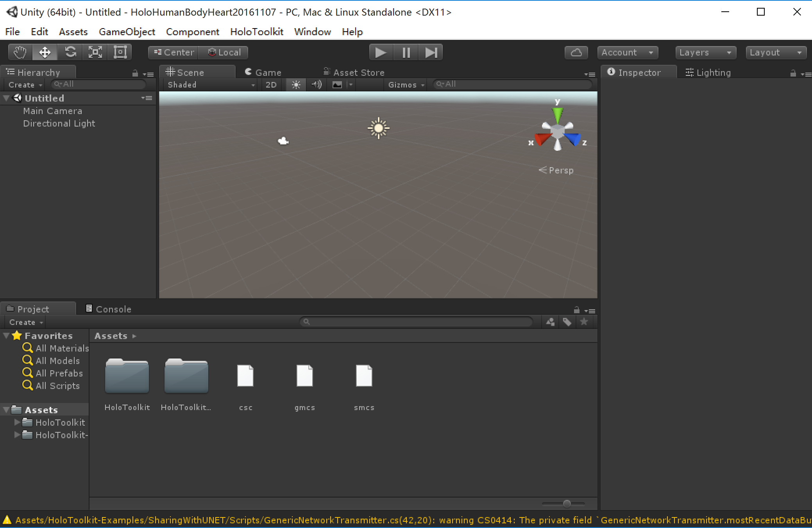Select the Rotate tool icon
The image size is (812, 528).
70,52
